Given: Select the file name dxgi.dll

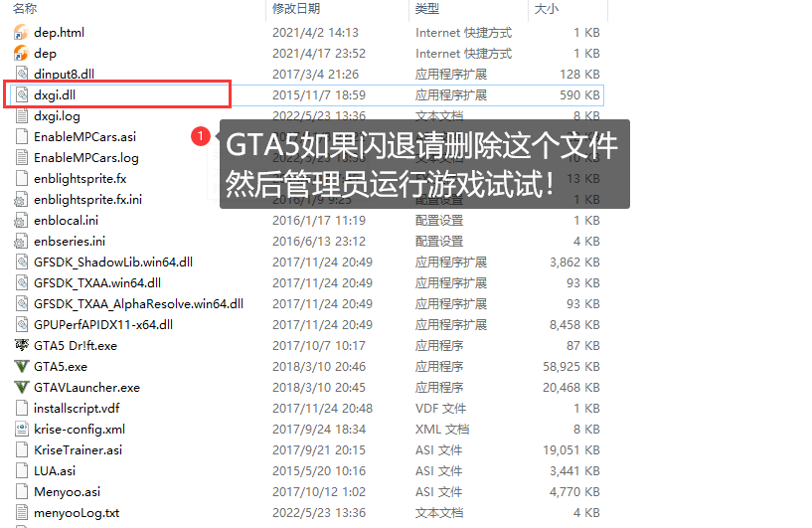Looking at the screenshot, I should tap(55, 95).
